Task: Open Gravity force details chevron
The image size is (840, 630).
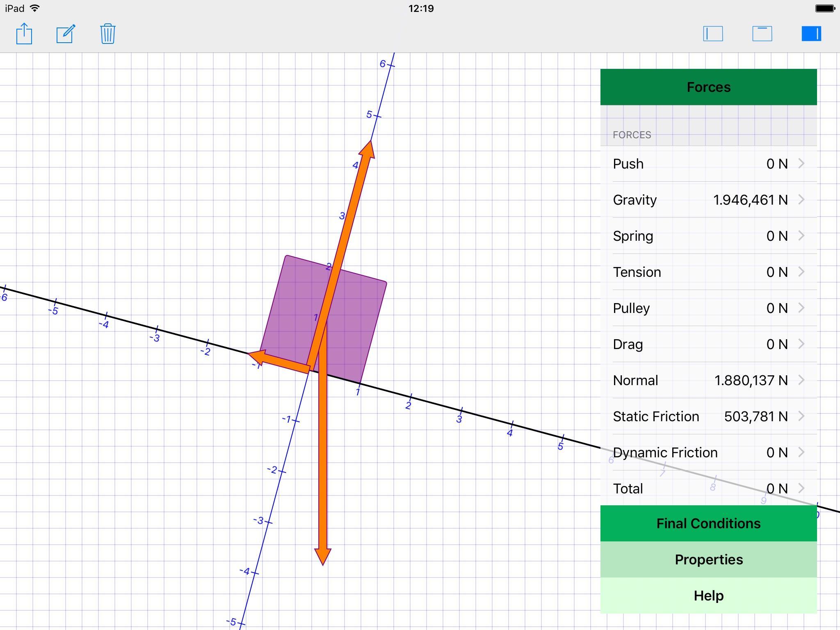Action: (x=801, y=200)
